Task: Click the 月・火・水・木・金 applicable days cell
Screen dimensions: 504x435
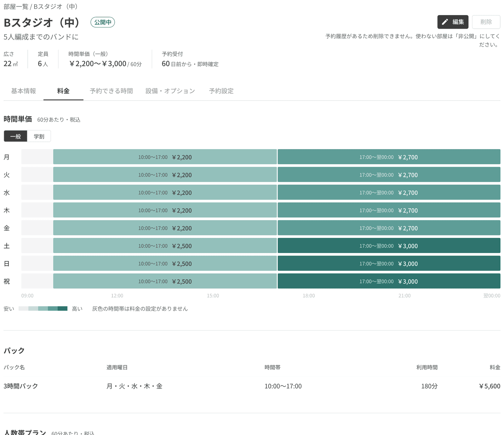Action: click(x=135, y=386)
